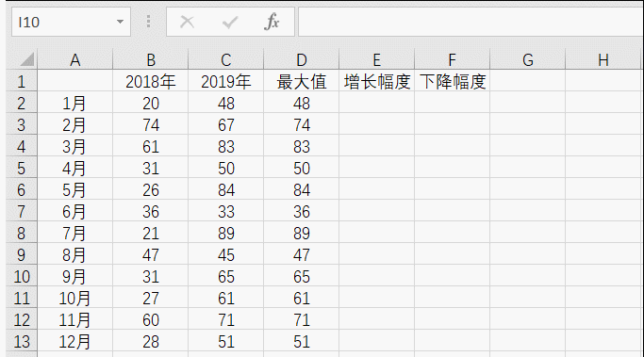
Task: Select column D header
Action: 302,60
